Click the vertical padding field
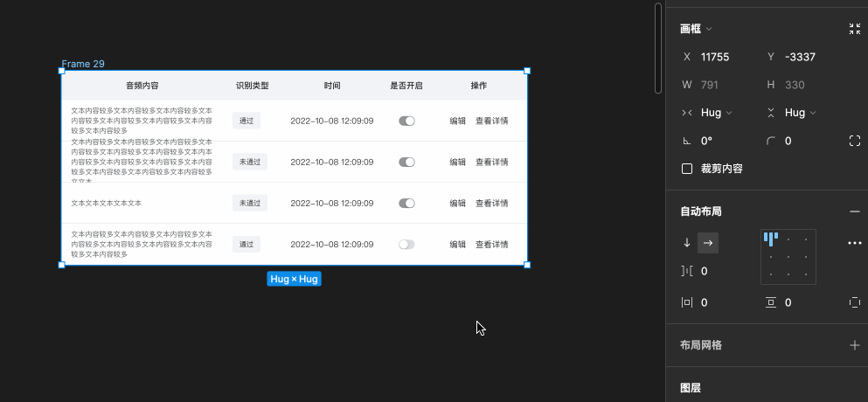The width and height of the screenshot is (868, 402). click(x=788, y=303)
